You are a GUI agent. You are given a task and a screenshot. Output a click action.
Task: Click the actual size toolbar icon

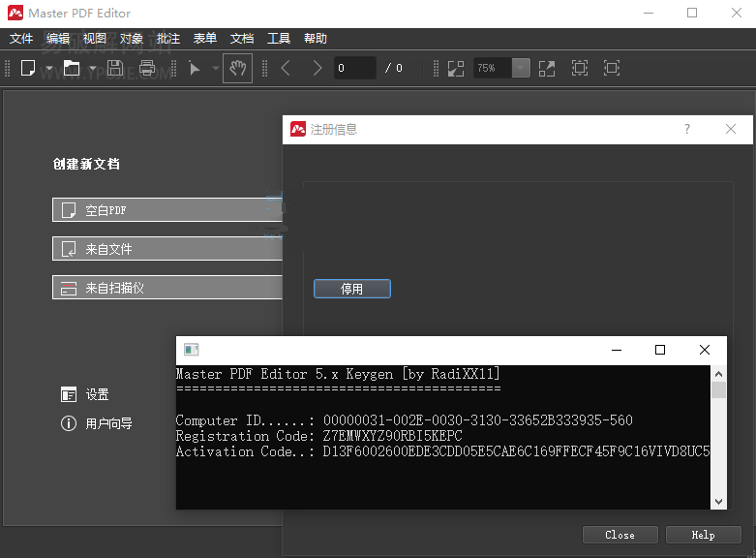click(x=612, y=68)
